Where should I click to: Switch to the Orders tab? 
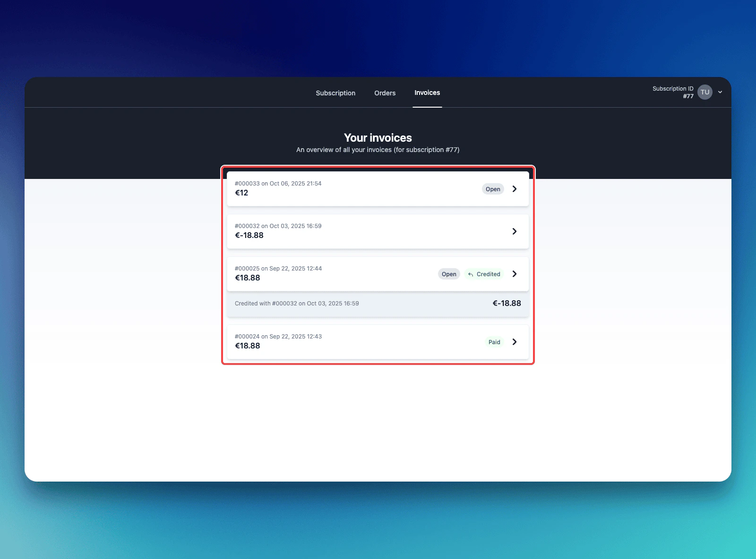[385, 93]
